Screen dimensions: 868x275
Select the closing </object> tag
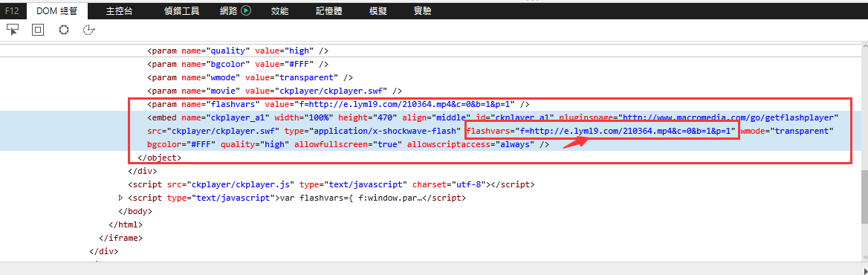click(x=160, y=158)
